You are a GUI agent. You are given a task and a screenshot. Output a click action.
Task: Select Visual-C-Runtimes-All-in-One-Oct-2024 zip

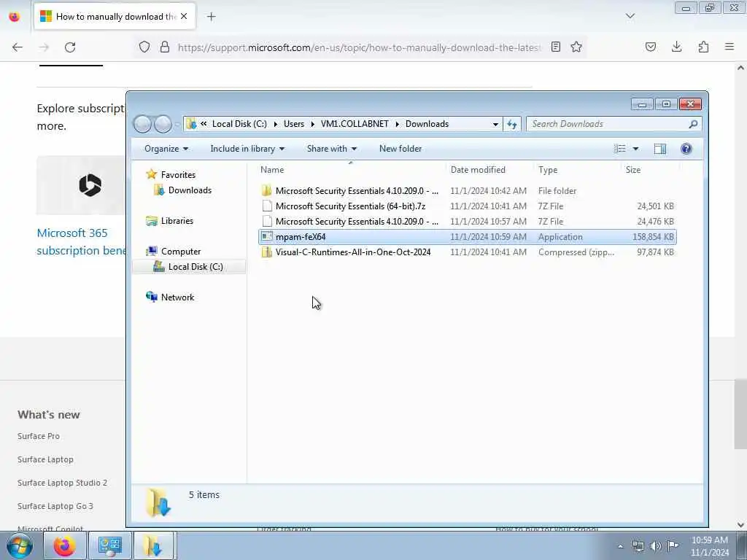tap(468, 252)
